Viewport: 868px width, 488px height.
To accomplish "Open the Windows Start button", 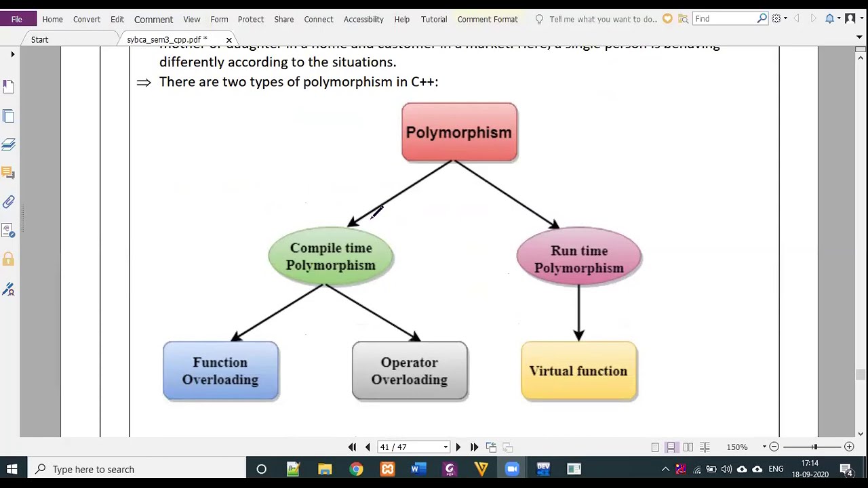I will tap(12, 469).
